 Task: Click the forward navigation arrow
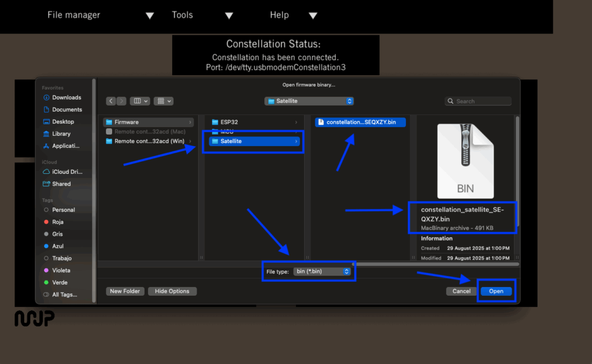tap(121, 101)
